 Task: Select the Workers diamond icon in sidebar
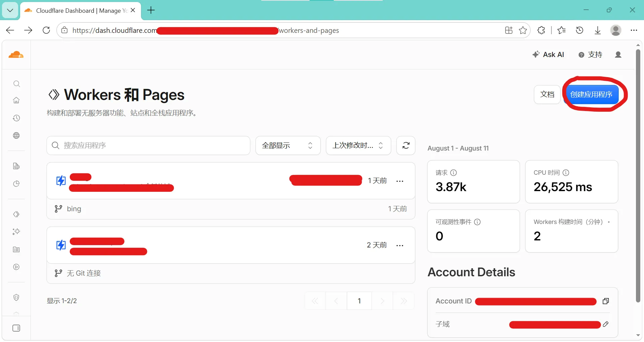(16, 214)
